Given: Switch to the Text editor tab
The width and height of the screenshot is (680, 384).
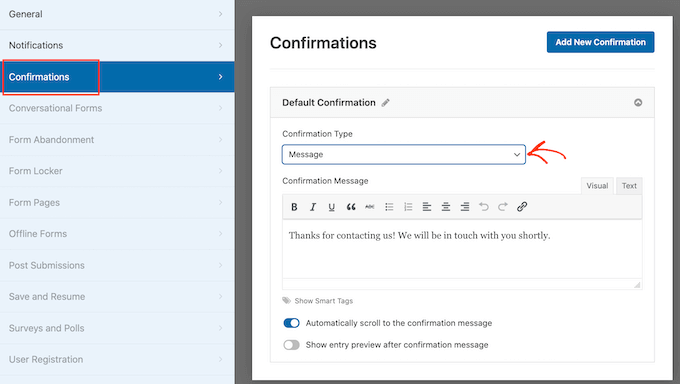Looking at the screenshot, I should (x=629, y=186).
